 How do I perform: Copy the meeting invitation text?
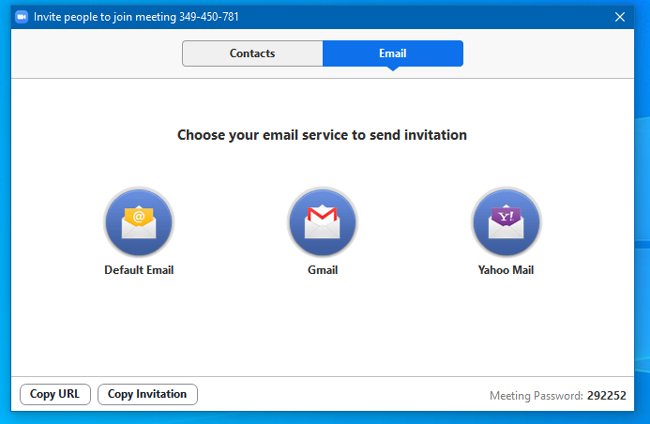point(148,394)
